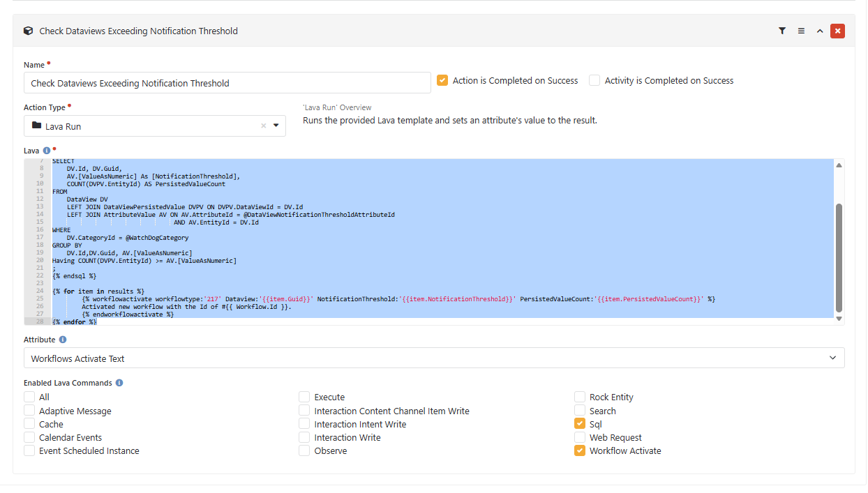Delete the action with the red X button
Screen dimensions: 868x493
click(837, 31)
